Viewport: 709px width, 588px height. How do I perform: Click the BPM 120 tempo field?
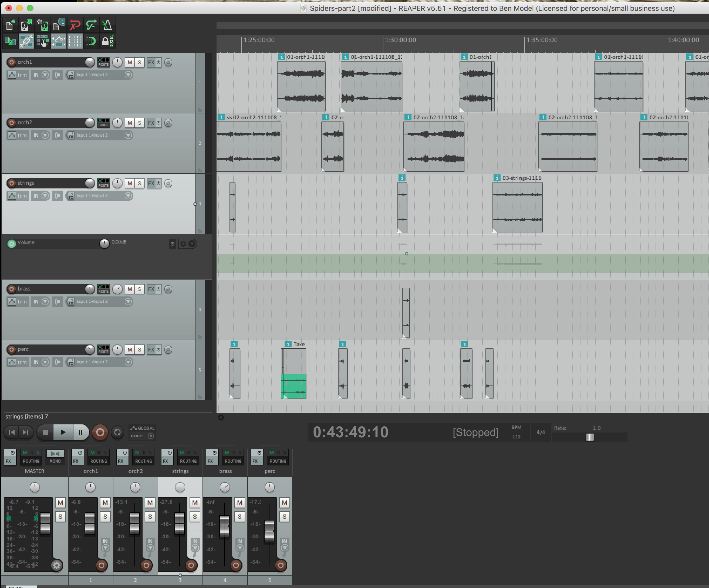click(x=516, y=432)
